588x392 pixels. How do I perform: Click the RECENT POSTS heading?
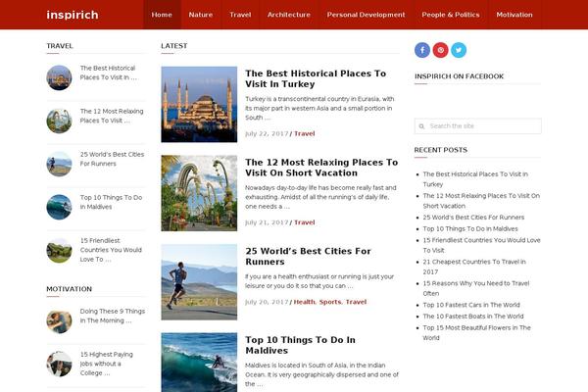[441, 150]
